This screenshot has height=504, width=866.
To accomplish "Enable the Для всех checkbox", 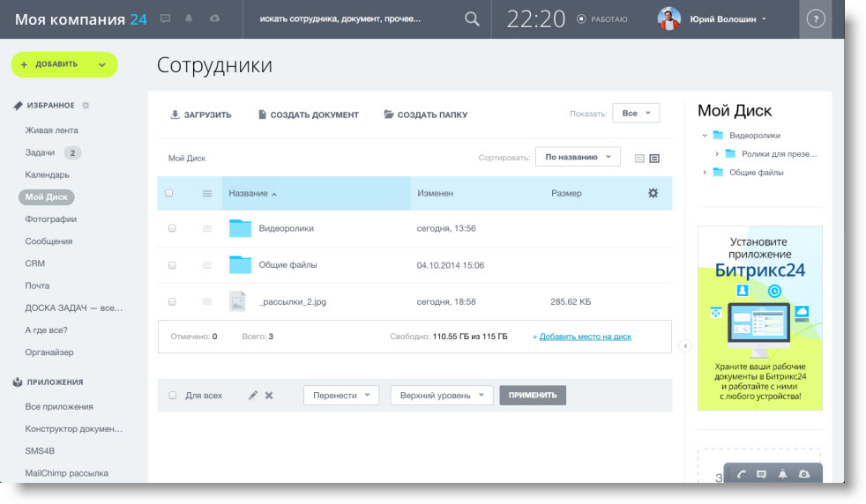I will tap(173, 396).
